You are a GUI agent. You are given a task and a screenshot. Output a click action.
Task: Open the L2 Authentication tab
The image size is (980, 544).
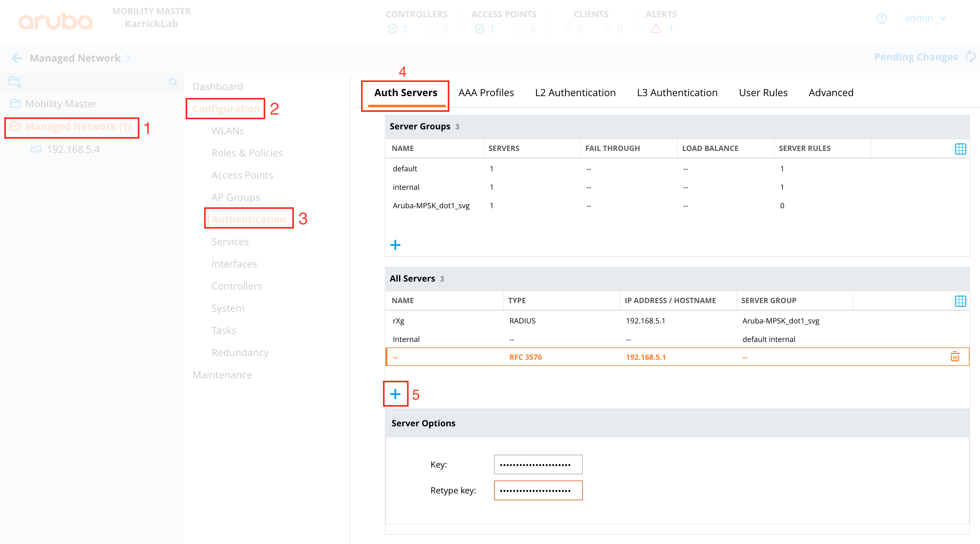[575, 93]
